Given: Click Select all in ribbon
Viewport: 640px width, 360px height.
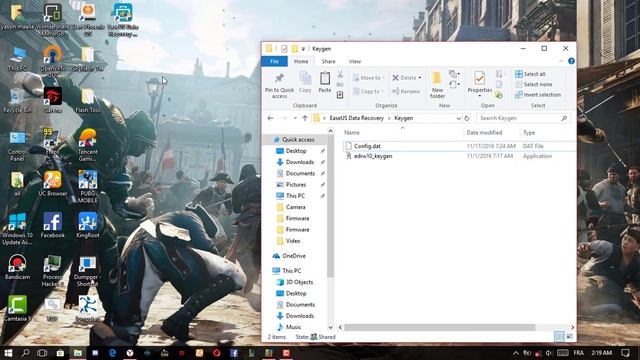Looking at the screenshot, I should [x=530, y=74].
